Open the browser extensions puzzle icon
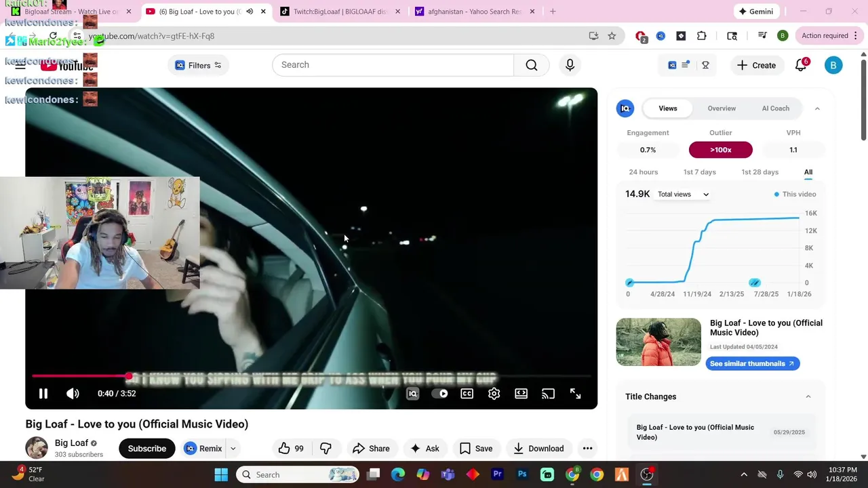 [702, 36]
